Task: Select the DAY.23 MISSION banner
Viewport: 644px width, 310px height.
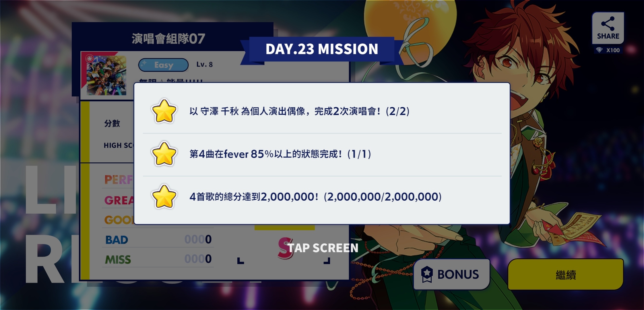Action: (x=322, y=49)
